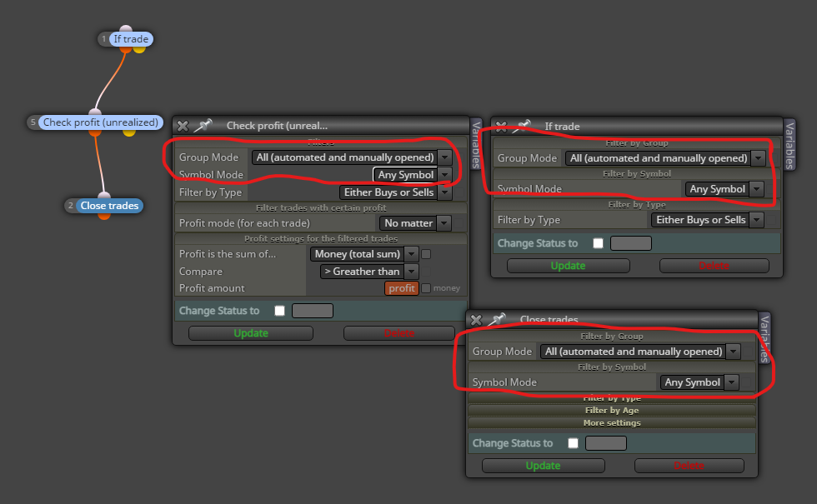817x504 pixels.
Task: Toggle money checkbox next to profit field
Action: [426, 288]
